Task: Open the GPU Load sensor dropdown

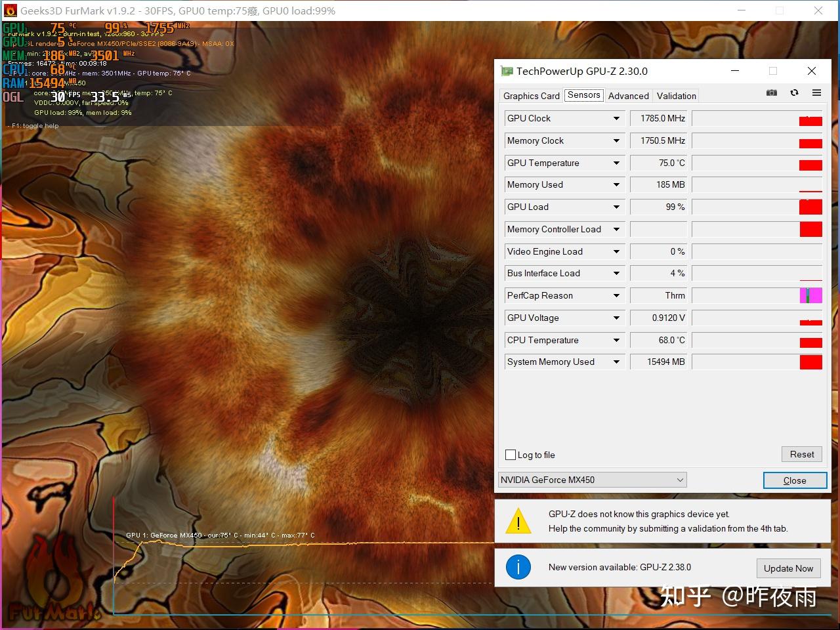Action: coord(616,207)
